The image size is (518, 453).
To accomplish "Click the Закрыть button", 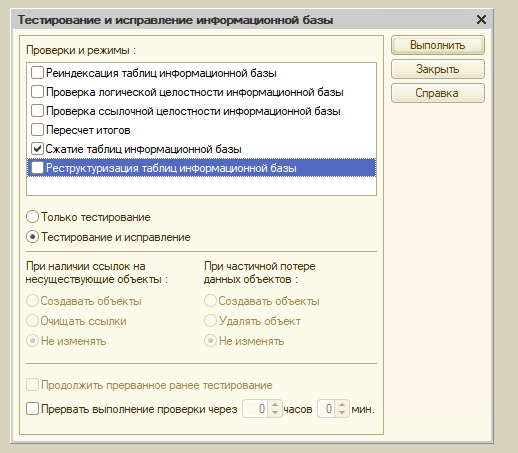I will point(438,69).
